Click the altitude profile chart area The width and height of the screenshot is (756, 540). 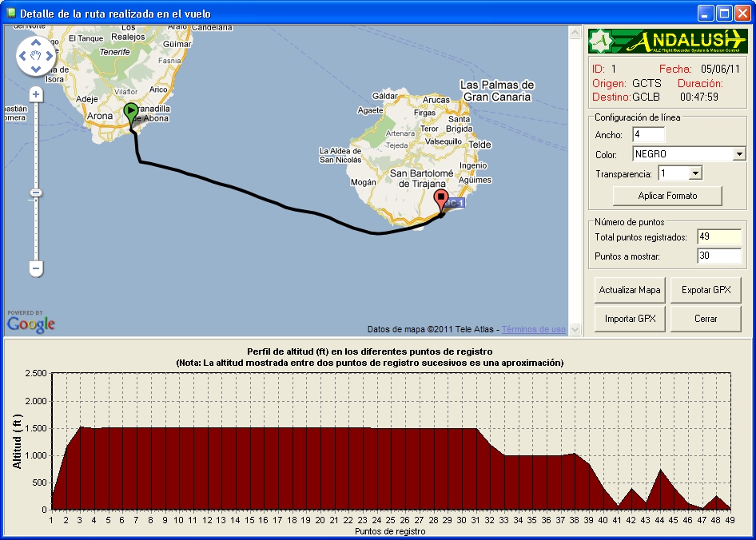(x=391, y=441)
